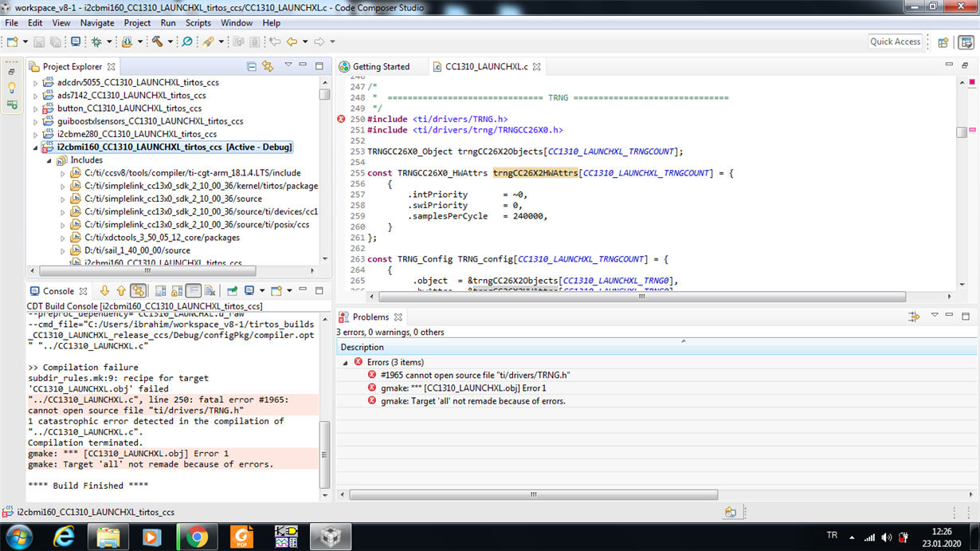Toggle Link with Editor in Project Explorer

click(x=268, y=66)
